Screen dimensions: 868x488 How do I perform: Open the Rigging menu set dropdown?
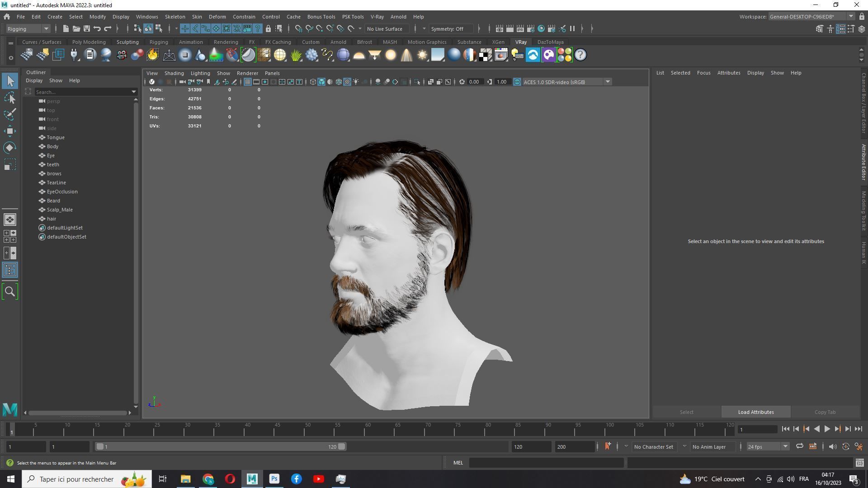pyautogui.click(x=28, y=29)
